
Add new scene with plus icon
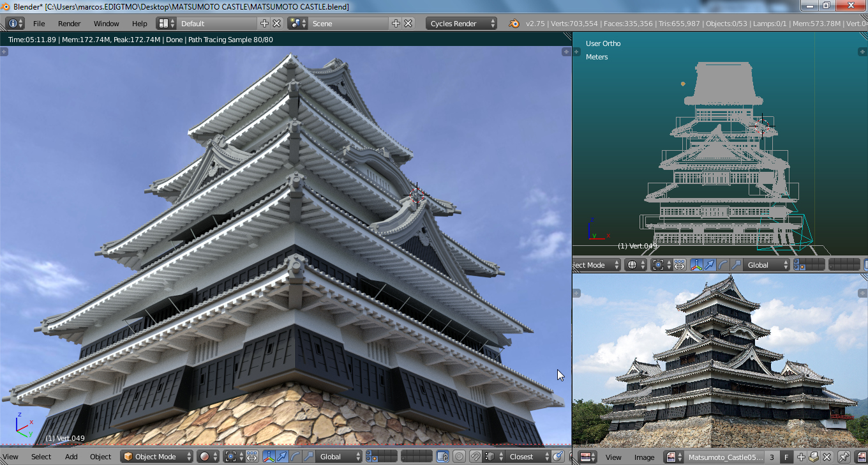coord(396,24)
